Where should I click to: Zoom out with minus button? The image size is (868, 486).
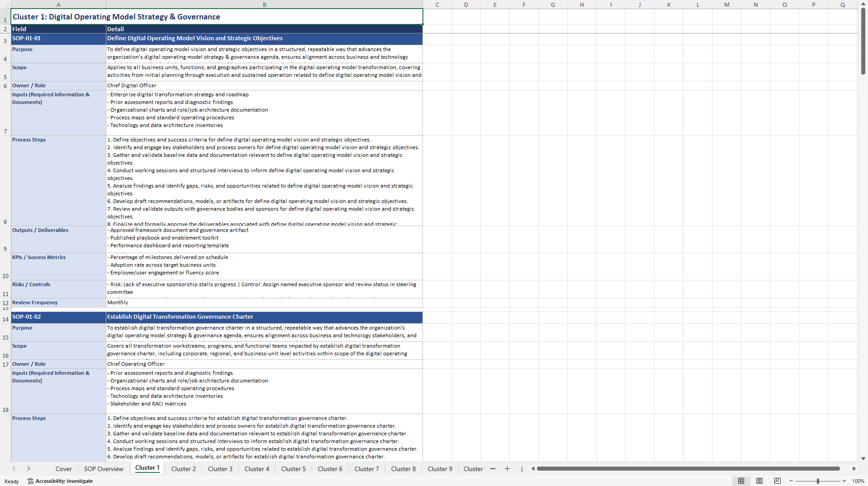(791, 481)
